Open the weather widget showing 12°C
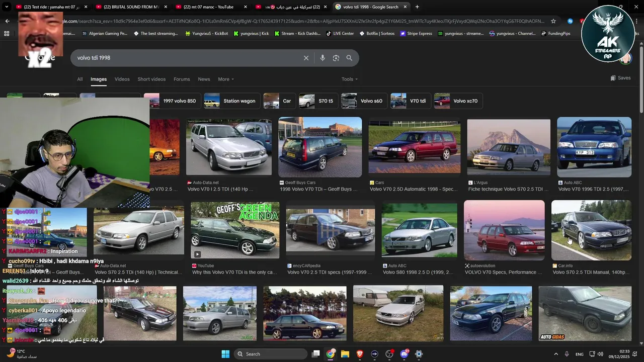Viewport: 644px width, 362px height. coord(21,354)
